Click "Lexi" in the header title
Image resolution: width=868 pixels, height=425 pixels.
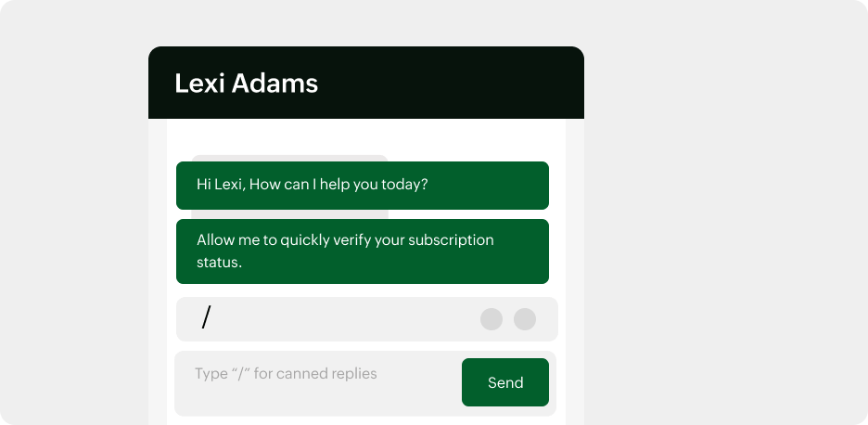point(199,84)
